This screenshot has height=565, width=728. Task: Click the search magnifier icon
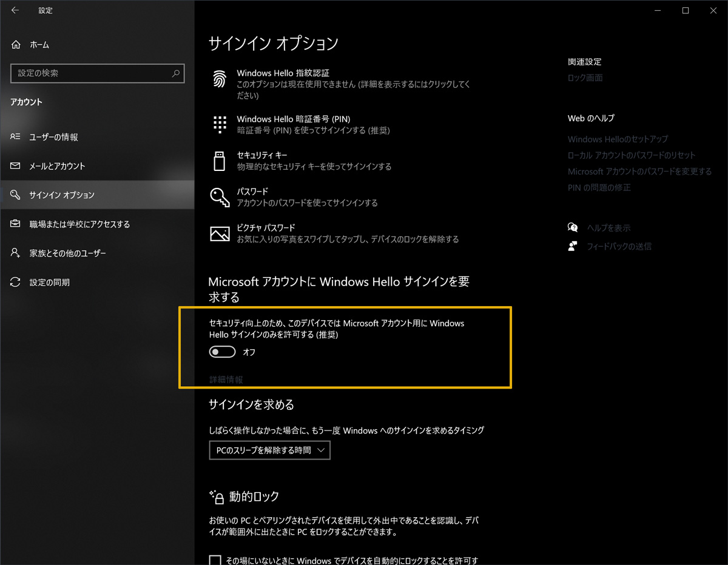tap(176, 73)
